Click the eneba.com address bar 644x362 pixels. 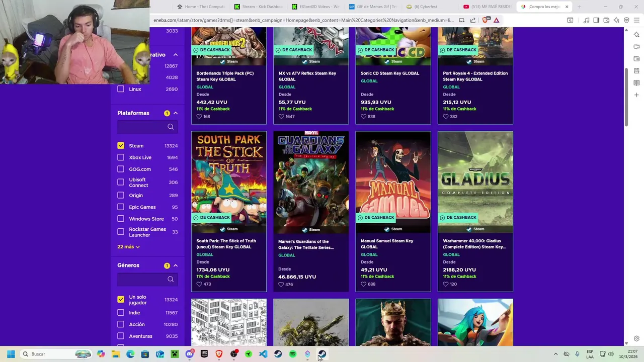click(303, 20)
